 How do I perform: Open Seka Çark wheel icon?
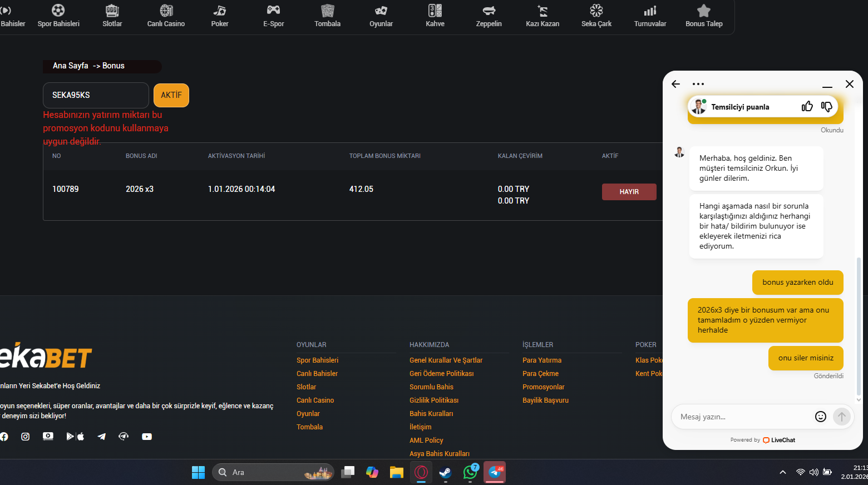(x=596, y=11)
